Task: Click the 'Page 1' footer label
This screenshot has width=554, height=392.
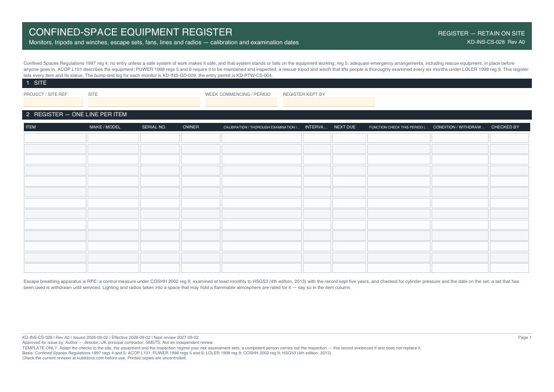Action: [x=525, y=338]
